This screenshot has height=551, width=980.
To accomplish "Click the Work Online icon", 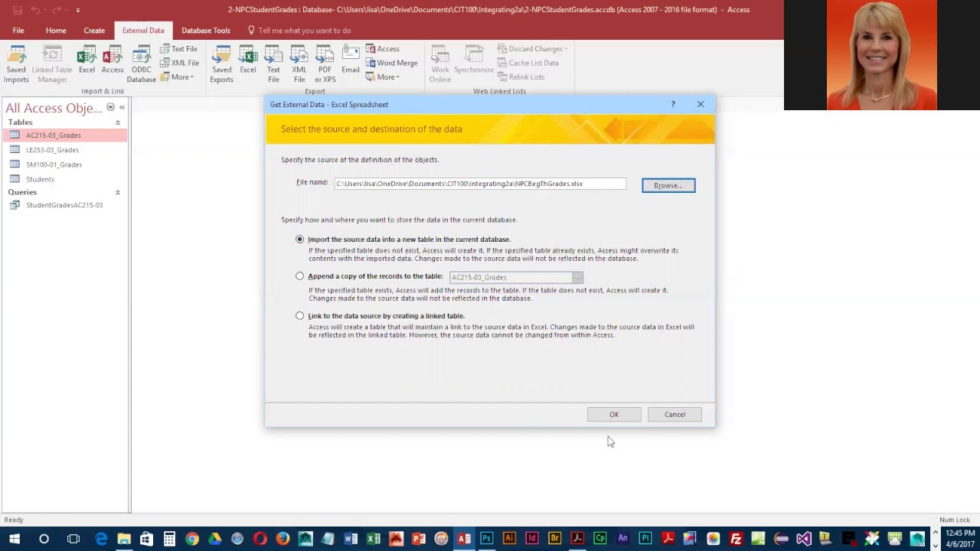I will pos(440,64).
